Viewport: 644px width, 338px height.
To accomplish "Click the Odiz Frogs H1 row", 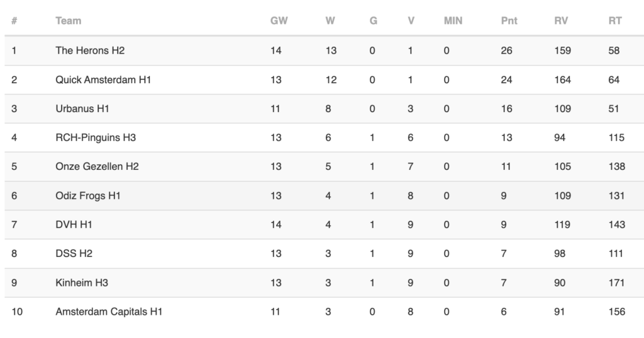I will [324, 196].
